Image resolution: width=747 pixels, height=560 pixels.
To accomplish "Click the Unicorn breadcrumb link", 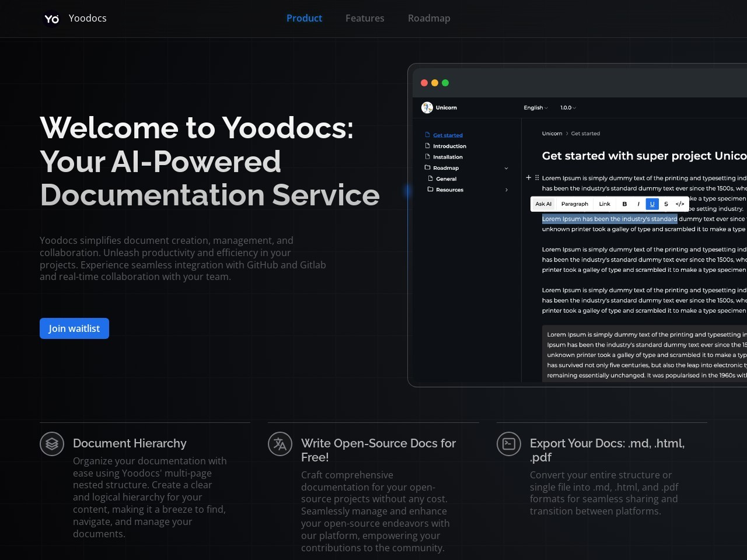I will pyautogui.click(x=552, y=134).
